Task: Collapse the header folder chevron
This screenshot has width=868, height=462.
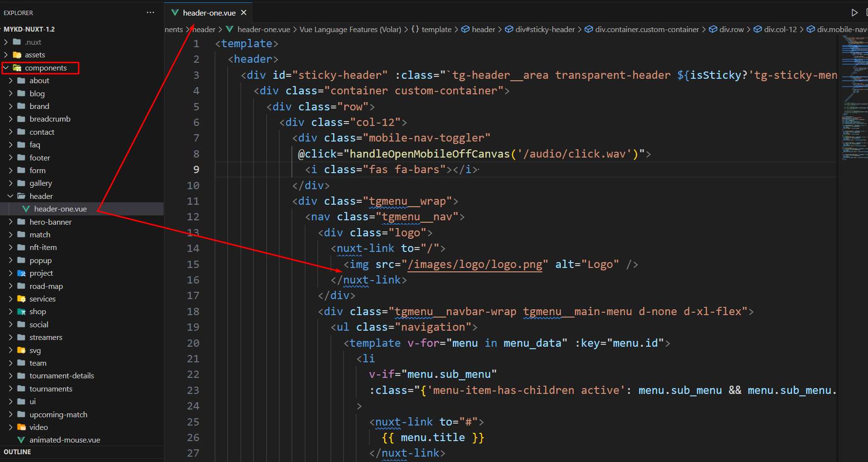Action: coord(11,196)
